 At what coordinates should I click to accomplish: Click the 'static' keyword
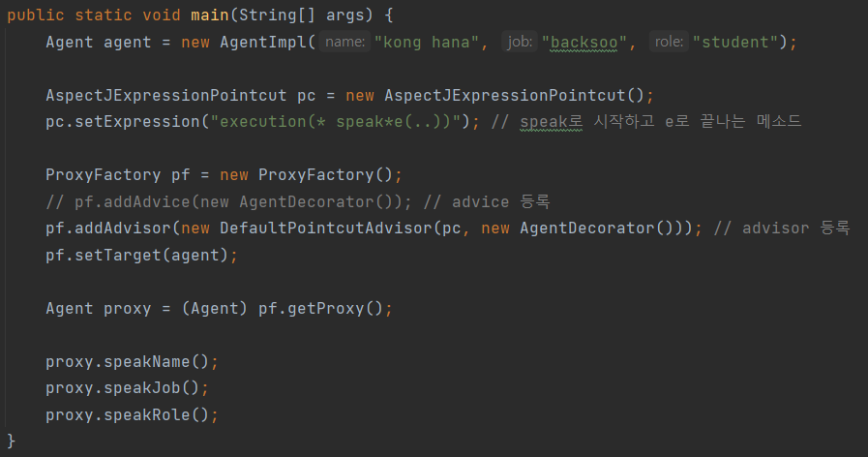click(x=104, y=15)
